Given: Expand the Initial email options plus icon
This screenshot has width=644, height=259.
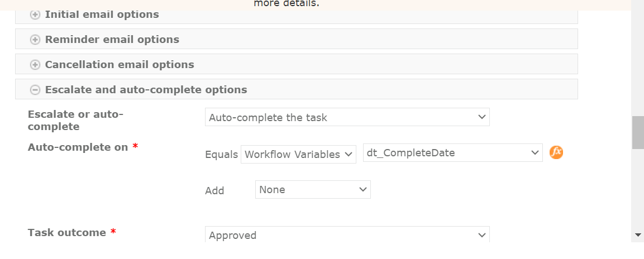Looking at the screenshot, I should (x=35, y=15).
